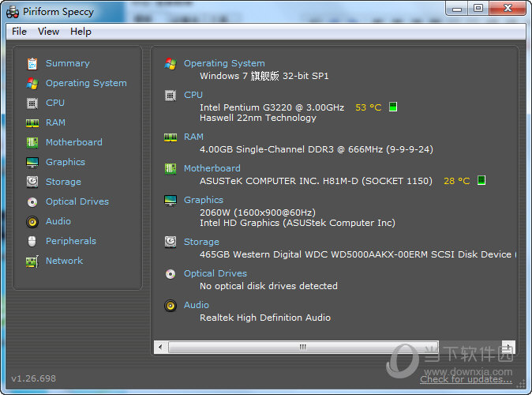Select Optical Drives in the sidebar
532x395 pixels.
click(x=77, y=201)
